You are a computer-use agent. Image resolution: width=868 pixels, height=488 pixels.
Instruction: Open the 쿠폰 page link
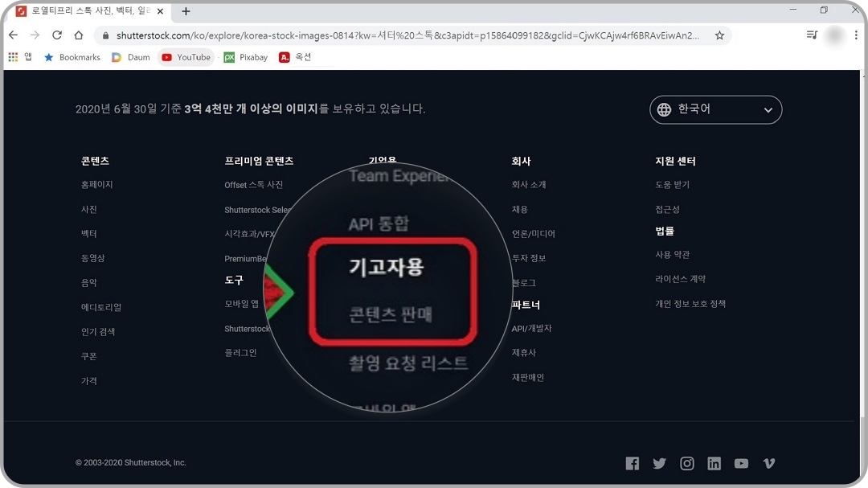point(89,356)
